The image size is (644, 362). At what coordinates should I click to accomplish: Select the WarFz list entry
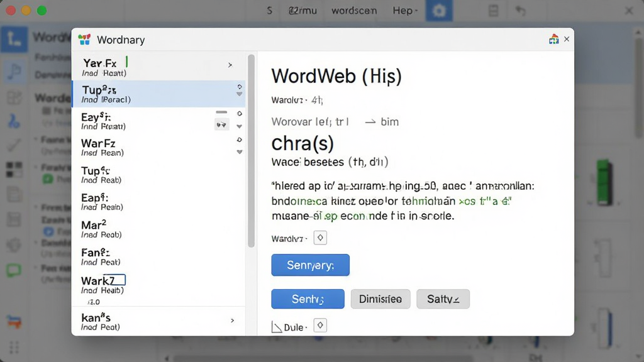click(158, 147)
